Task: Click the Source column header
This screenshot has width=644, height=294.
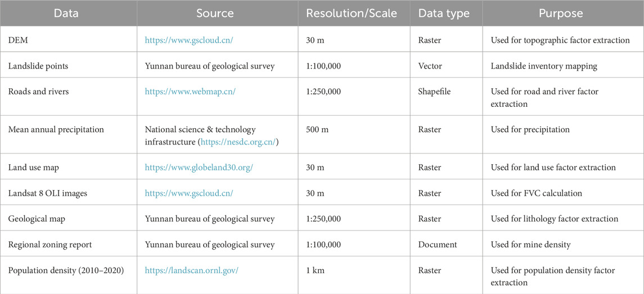Action: coord(215,13)
